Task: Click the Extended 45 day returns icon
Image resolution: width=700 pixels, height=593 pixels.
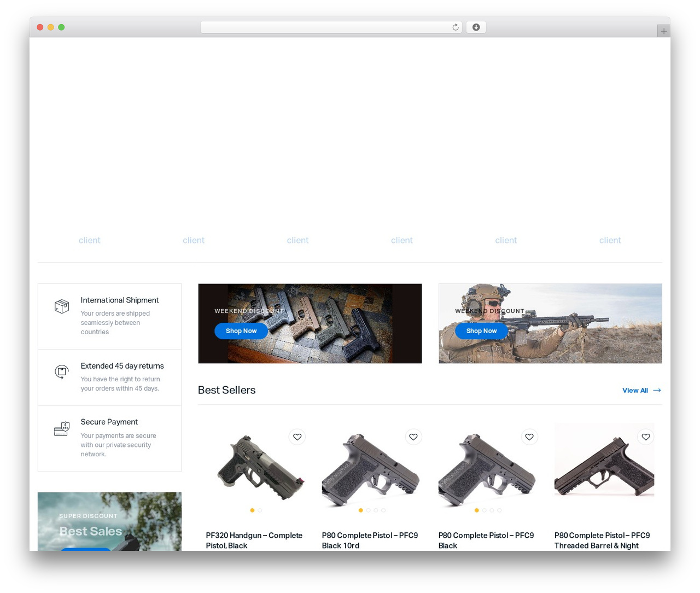Action: (62, 372)
